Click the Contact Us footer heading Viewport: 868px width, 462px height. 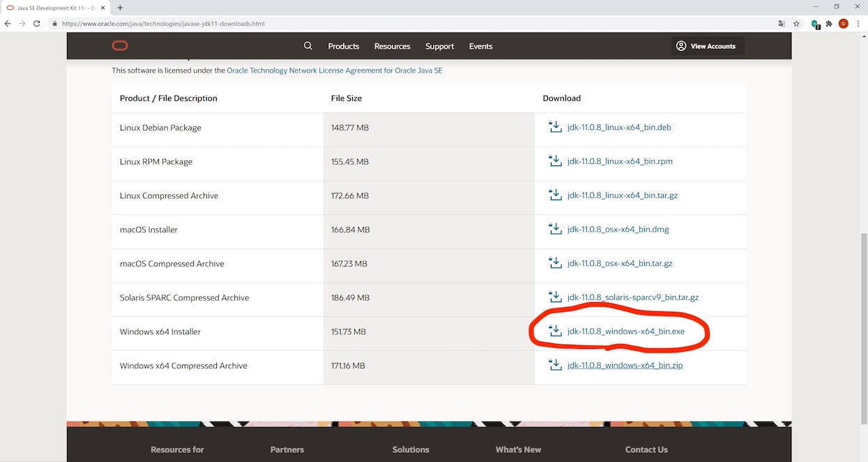(x=646, y=449)
